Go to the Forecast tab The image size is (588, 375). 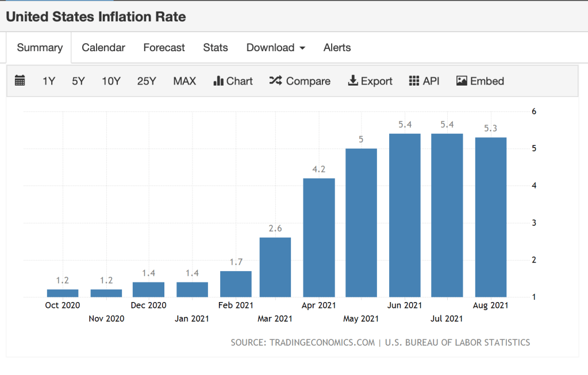pyautogui.click(x=164, y=48)
